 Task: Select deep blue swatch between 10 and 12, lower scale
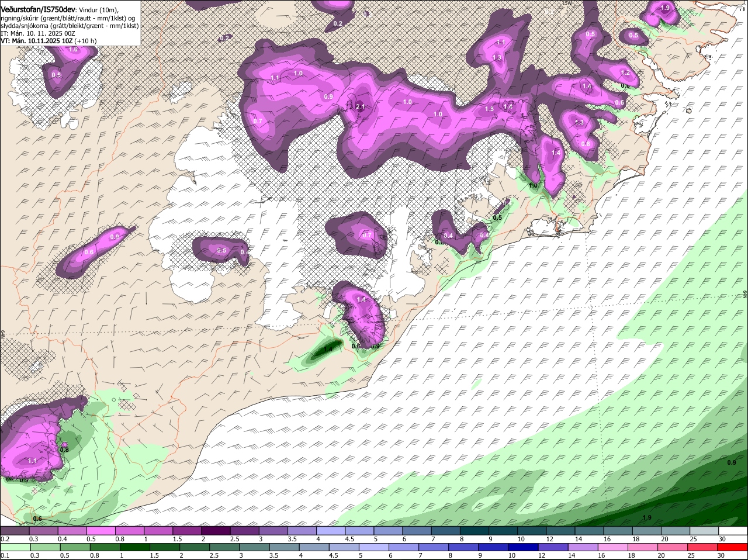click(524, 547)
